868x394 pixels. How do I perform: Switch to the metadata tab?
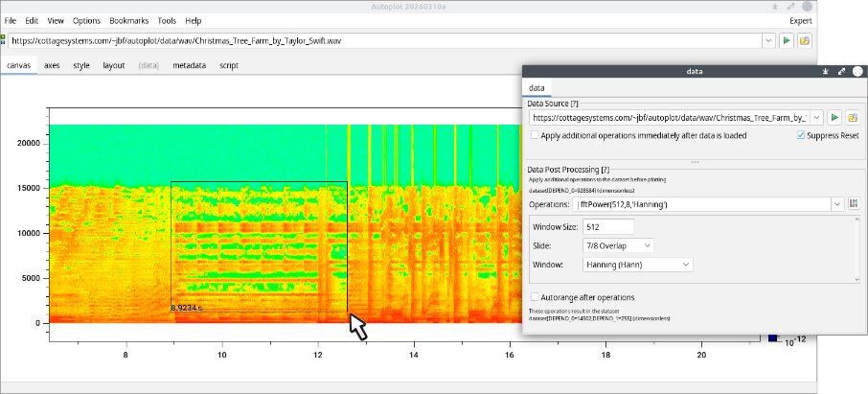click(x=189, y=66)
